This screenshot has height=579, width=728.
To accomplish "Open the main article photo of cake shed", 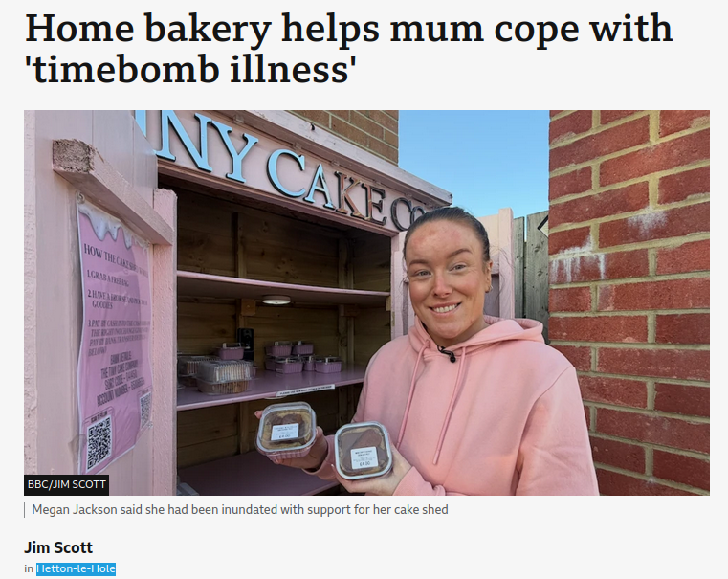I will pyautogui.click(x=366, y=302).
